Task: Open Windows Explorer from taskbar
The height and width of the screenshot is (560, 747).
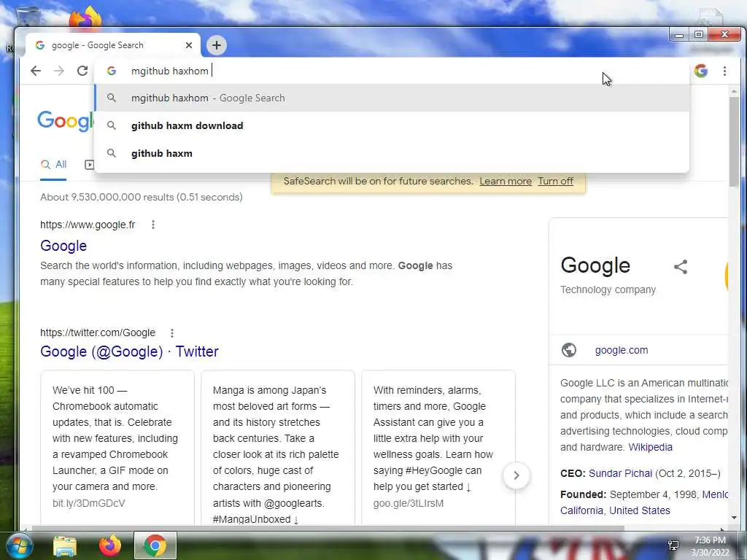Action: pyautogui.click(x=65, y=546)
